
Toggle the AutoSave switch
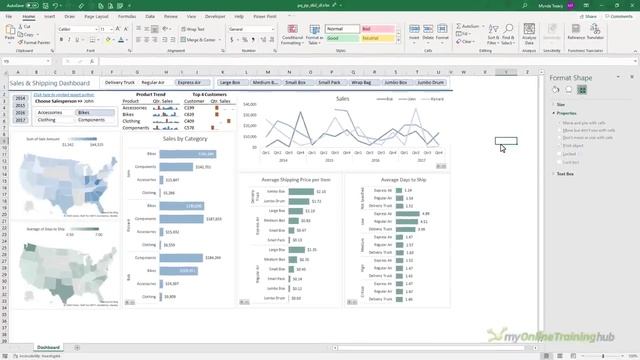coord(32,6)
